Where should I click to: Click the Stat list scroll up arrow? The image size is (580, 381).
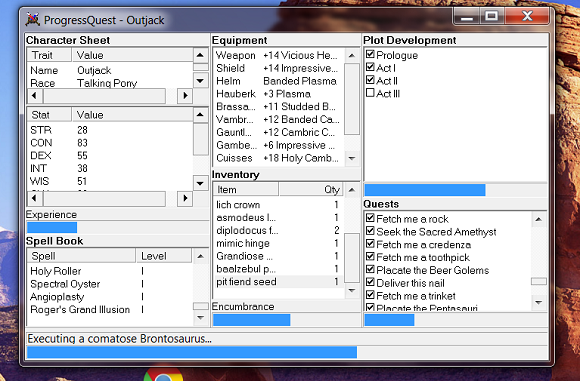[x=200, y=115]
